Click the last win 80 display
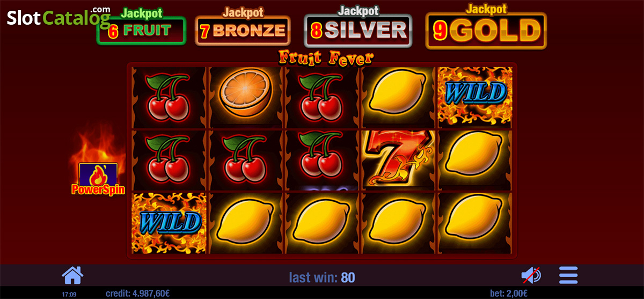The image size is (644, 299). 322,278
